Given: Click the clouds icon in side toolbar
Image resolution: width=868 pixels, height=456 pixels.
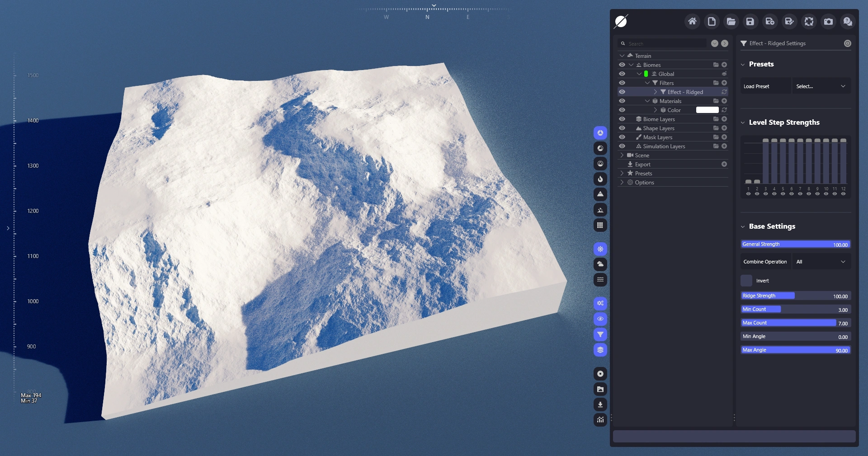Looking at the screenshot, I should coord(600,264).
